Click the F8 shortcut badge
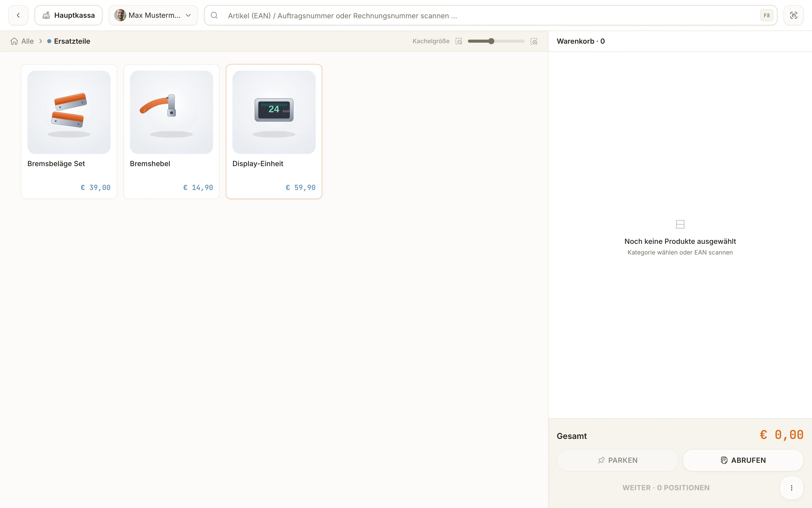Viewport: 812px width, 508px height. click(x=767, y=15)
